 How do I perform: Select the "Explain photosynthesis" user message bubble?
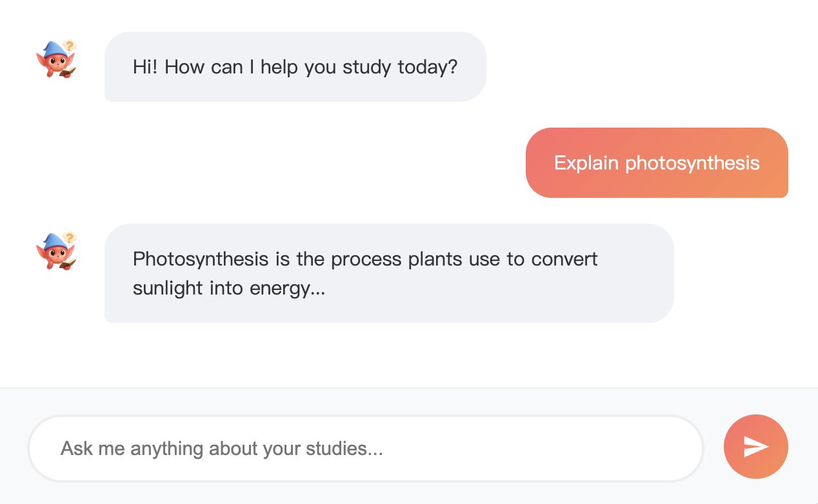click(x=657, y=162)
